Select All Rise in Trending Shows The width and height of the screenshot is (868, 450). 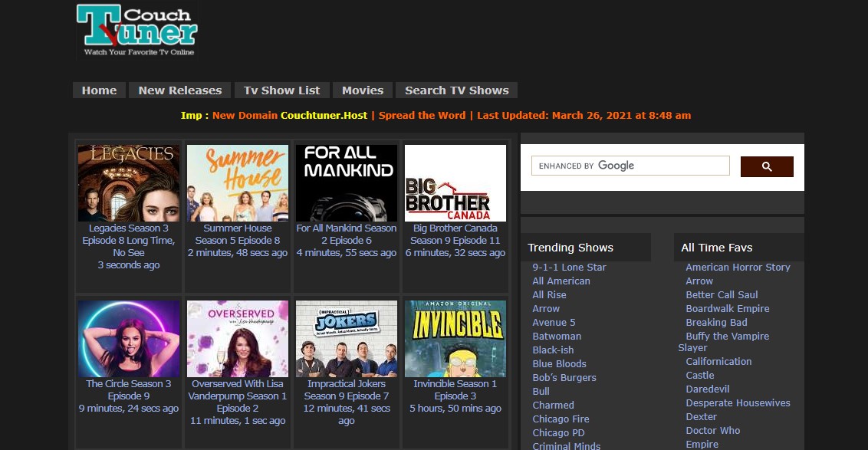click(x=549, y=295)
